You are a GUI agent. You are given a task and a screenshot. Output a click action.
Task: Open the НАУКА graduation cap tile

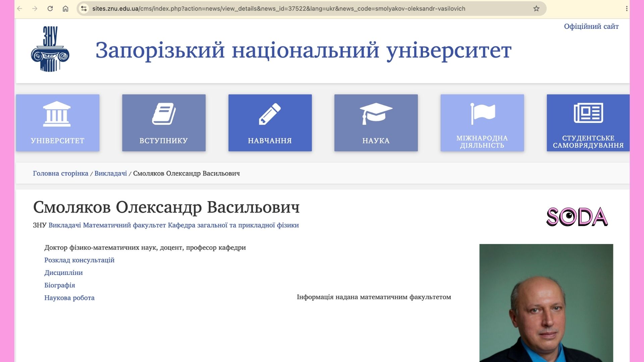(x=376, y=123)
